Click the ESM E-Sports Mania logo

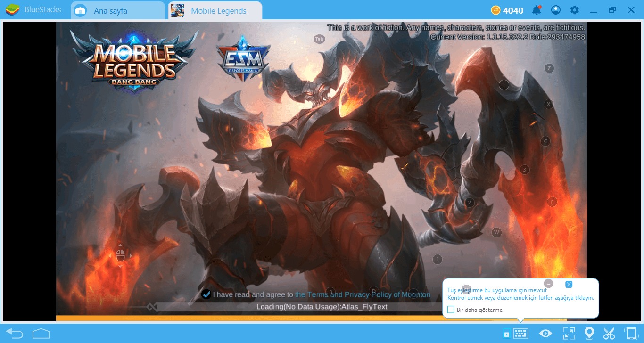point(243,57)
